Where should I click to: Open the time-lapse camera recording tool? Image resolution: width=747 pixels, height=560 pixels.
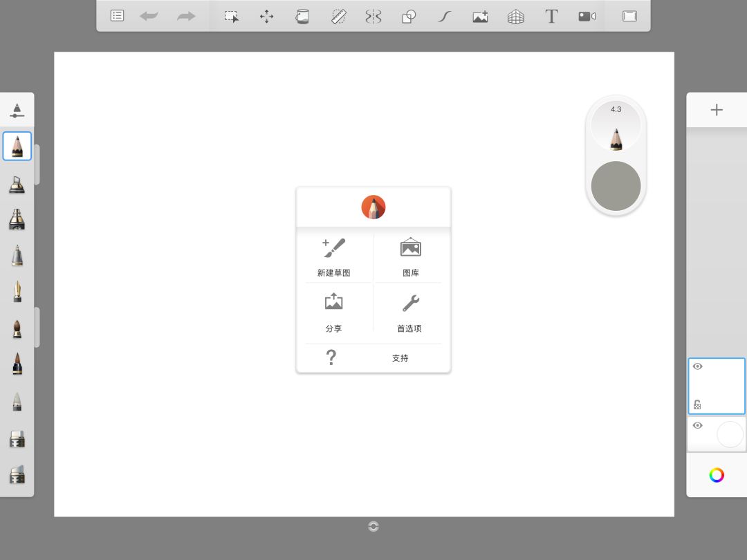tap(587, 17)
